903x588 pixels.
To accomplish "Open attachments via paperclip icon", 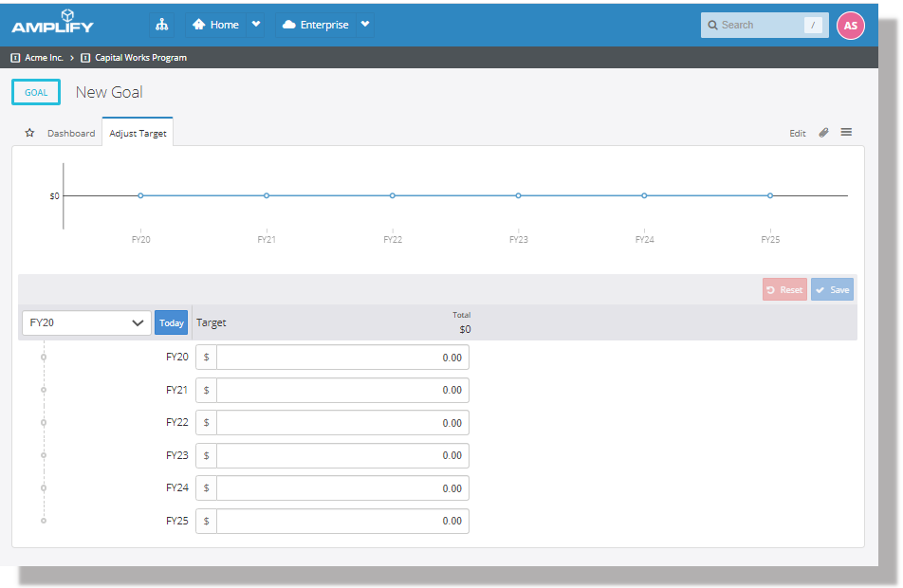I will click(x=823, y=133).
